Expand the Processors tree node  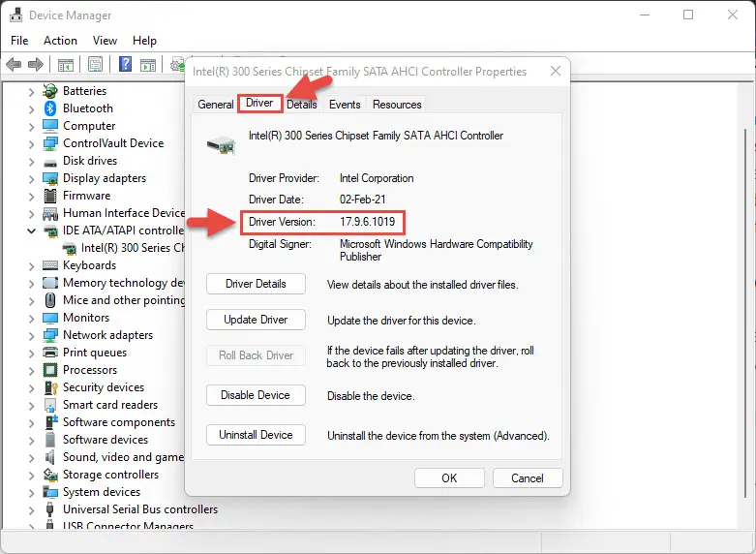coord(31,371)
